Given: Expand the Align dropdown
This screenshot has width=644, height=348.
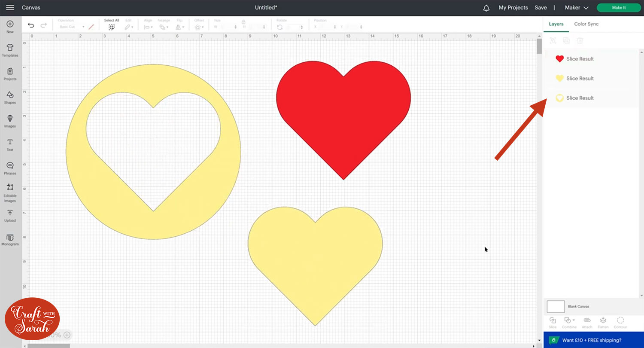Looking at the screenshot, I should (148, 25).
